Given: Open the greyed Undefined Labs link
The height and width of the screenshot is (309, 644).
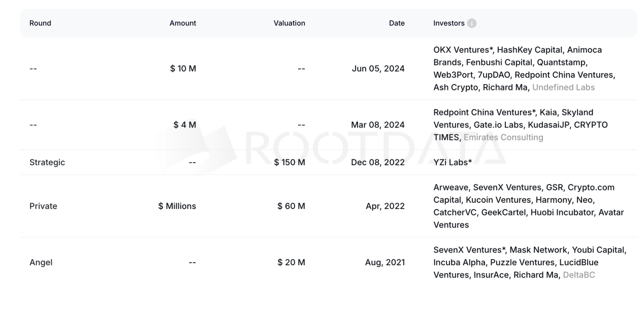Looking at the screenshot, I should [563, 87].
